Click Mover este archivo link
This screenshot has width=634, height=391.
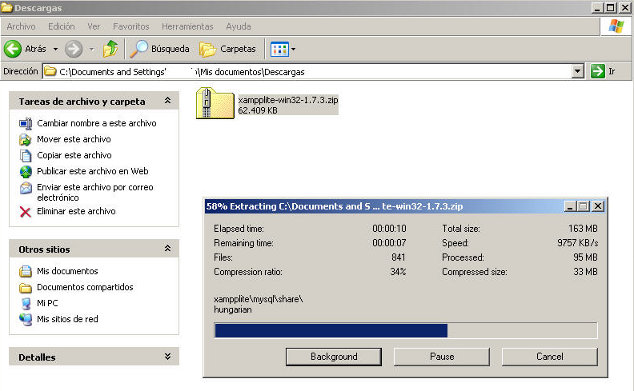click(x=74, y=139)
